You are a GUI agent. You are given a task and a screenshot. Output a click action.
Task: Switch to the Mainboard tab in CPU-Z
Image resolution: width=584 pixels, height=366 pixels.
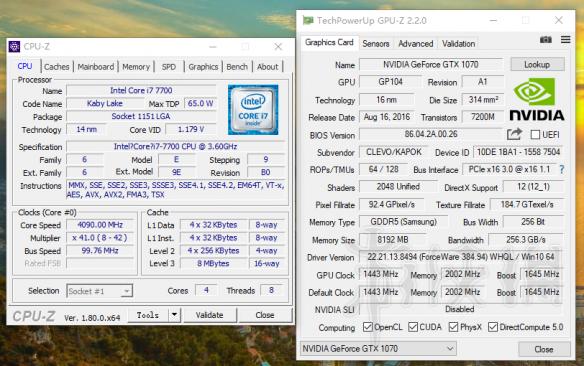(96, 67)
